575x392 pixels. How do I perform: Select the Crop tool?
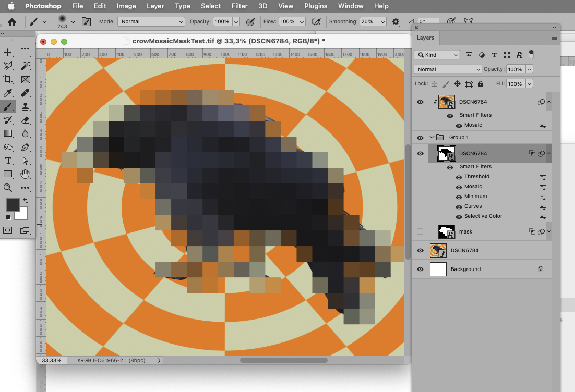(8, 79)
